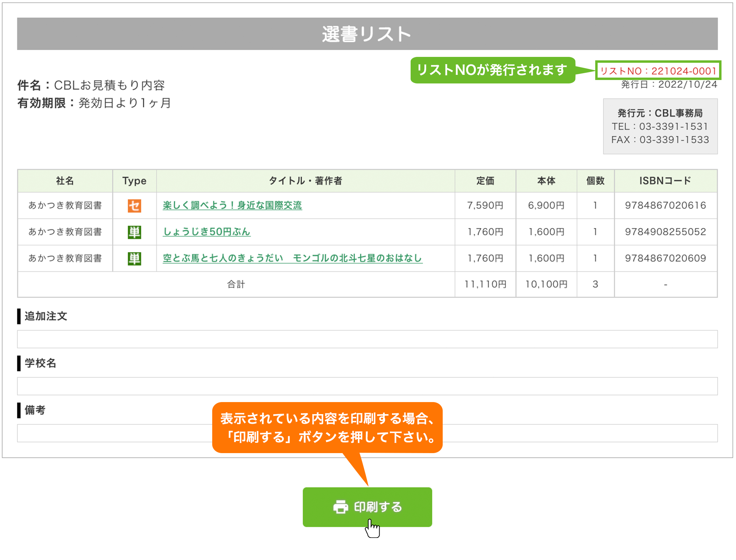This screenshot has height=560, width=736.
Task: Click the printer icon on the print button
Action: tap(341, 507)
